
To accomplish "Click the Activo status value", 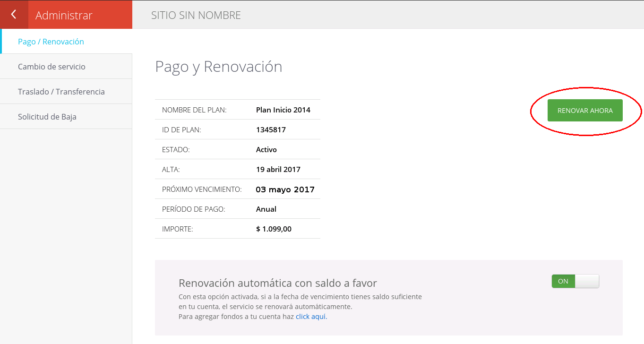I will pyautogui.click(x=266, y=149).
